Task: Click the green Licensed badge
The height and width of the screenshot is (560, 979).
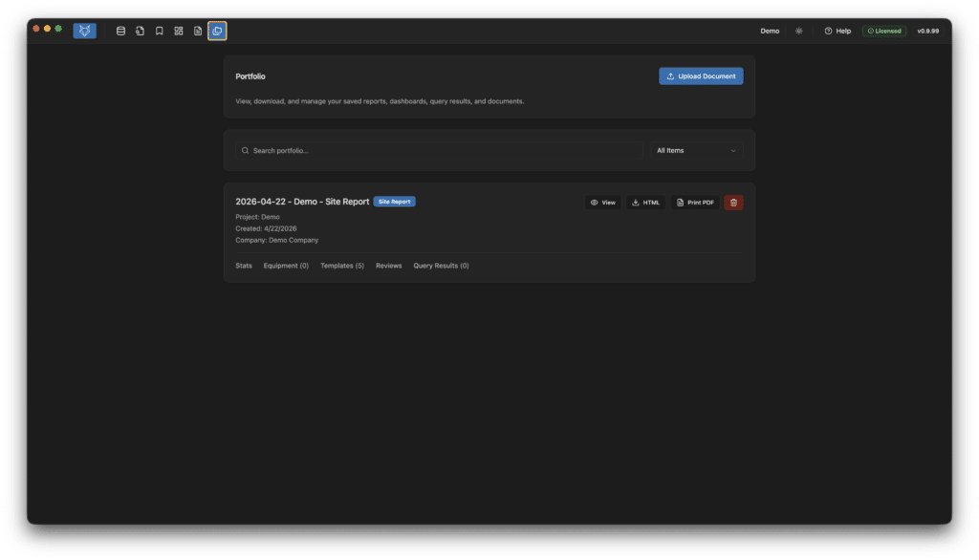Action: pos(884,31)
